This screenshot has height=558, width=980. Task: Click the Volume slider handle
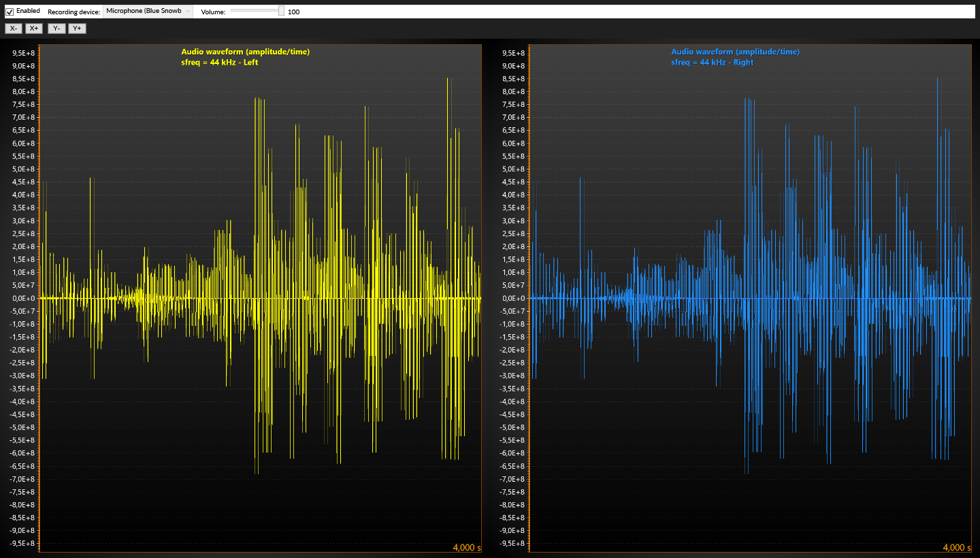click(x=282, y=11)
